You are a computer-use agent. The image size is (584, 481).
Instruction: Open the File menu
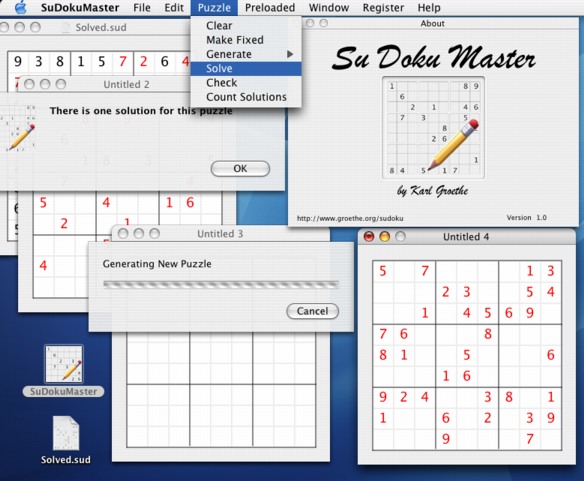pos(142,7)
